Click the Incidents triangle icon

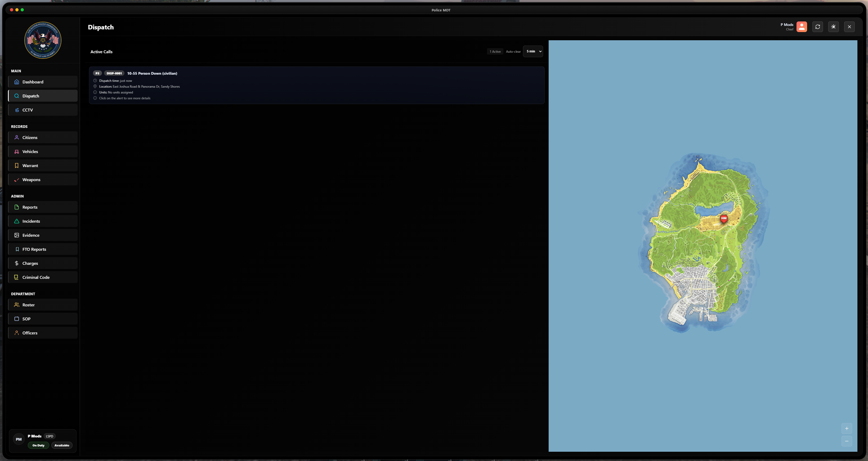point(16,221)
